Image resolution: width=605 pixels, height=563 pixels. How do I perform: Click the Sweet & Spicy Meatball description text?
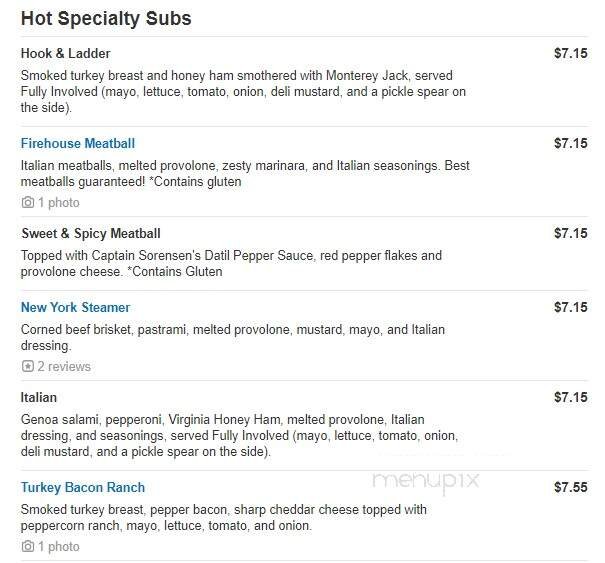coord(231,263)
